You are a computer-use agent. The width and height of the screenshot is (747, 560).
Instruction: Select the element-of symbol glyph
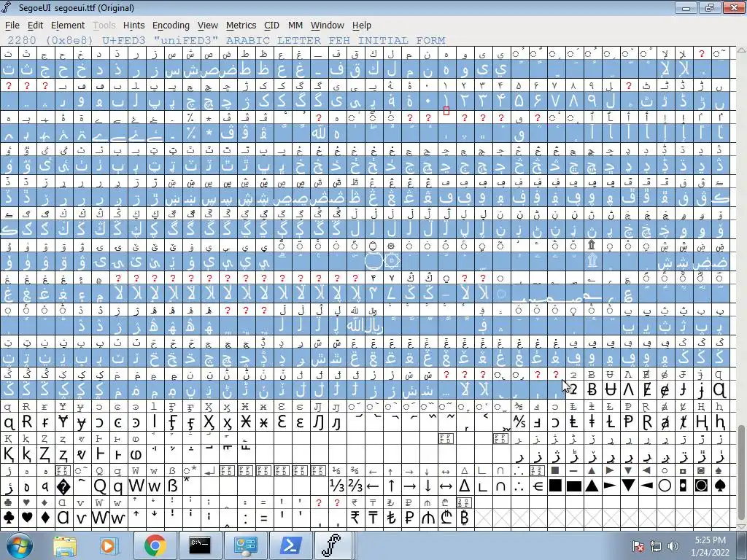point(538,486)
